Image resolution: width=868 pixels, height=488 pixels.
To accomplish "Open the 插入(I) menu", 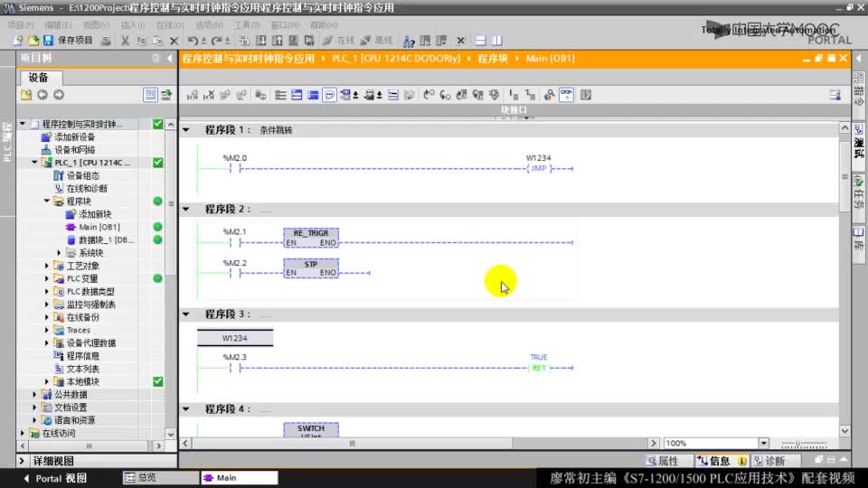I will tap(133, 25).
